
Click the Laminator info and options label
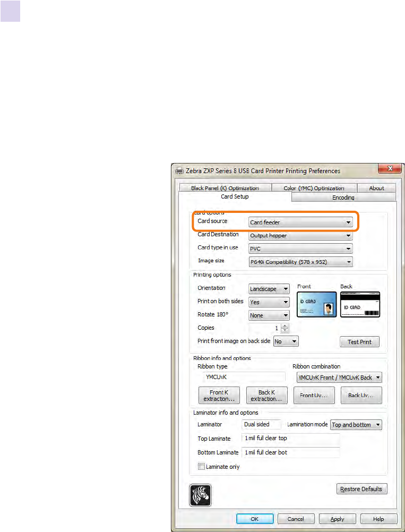coord(226,413)
